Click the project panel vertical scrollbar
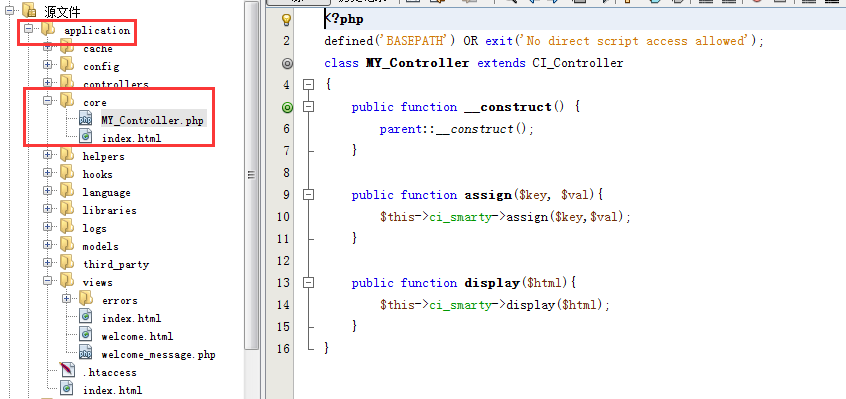 [x=251, y=175]
